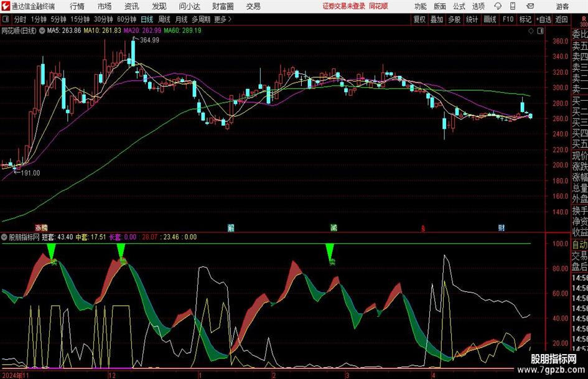
Task: Toggle the left sidebar panel icon
Action: (5, 19)
